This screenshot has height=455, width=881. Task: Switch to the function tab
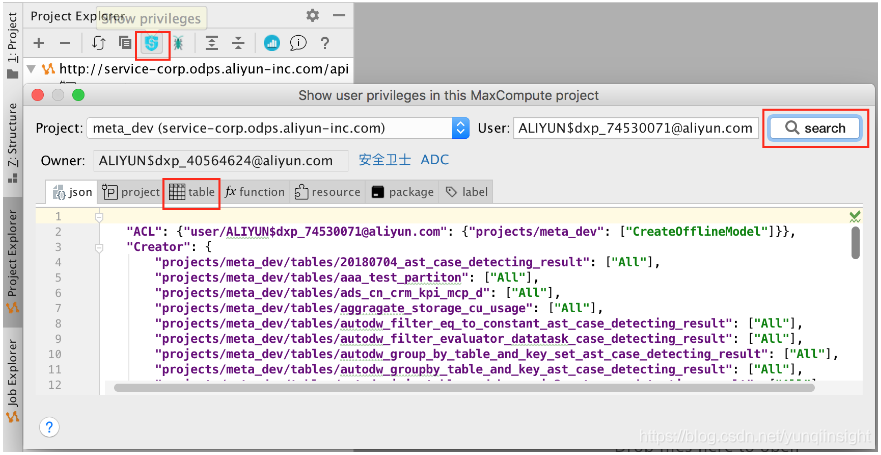[x=255, y=192]
